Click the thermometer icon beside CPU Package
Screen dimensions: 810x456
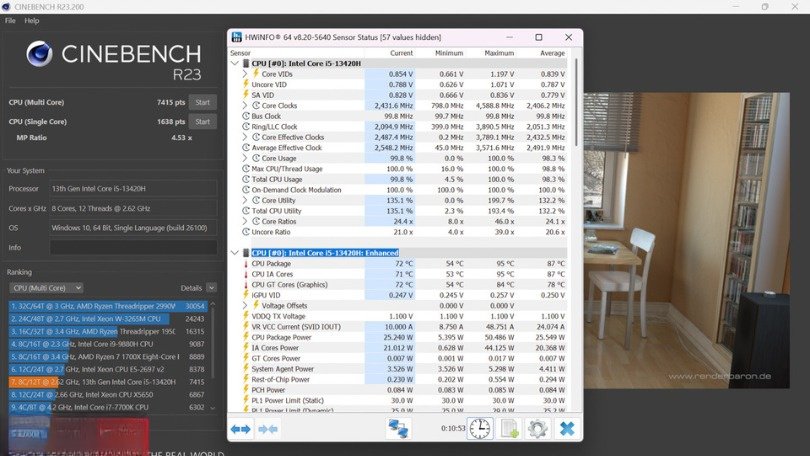tap(246, 263)
